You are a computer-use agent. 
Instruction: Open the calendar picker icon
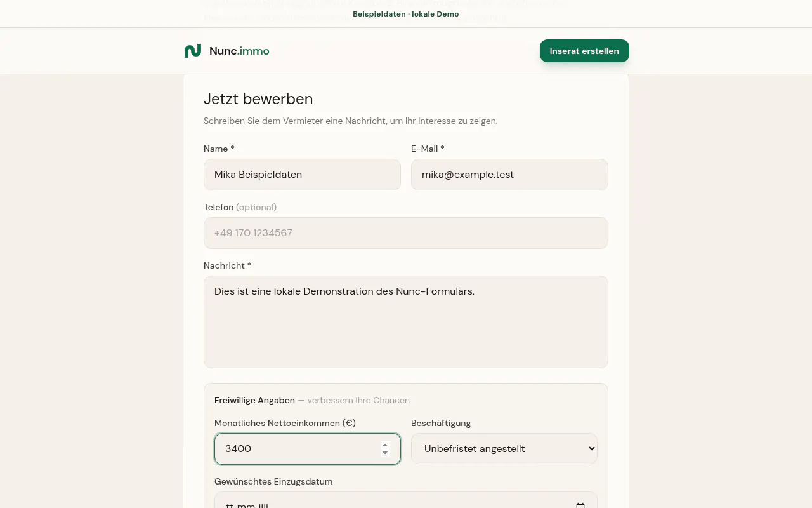[580, 505]
